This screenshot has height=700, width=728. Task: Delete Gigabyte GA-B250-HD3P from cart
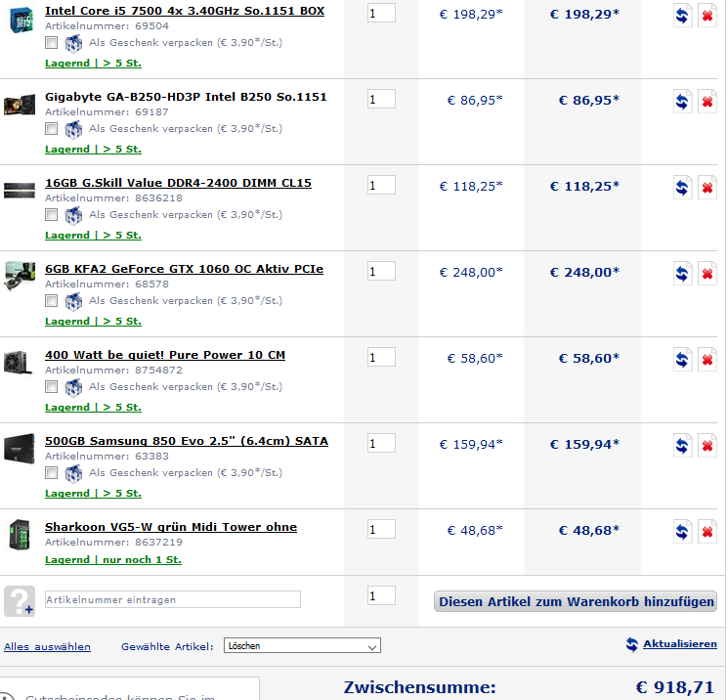(x=707, y=102)
